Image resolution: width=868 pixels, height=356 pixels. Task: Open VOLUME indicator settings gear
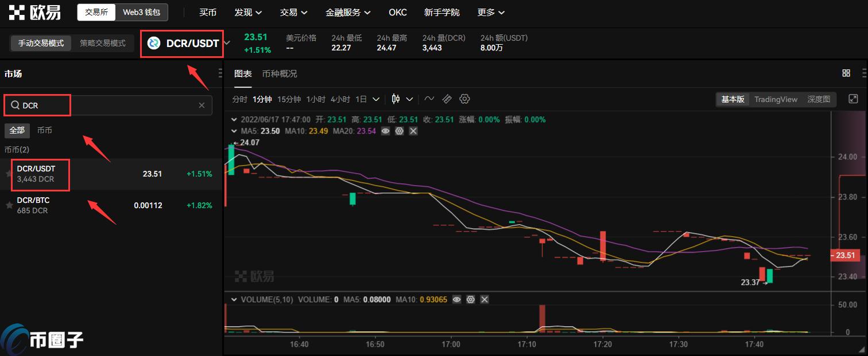[x=471, y=299]
